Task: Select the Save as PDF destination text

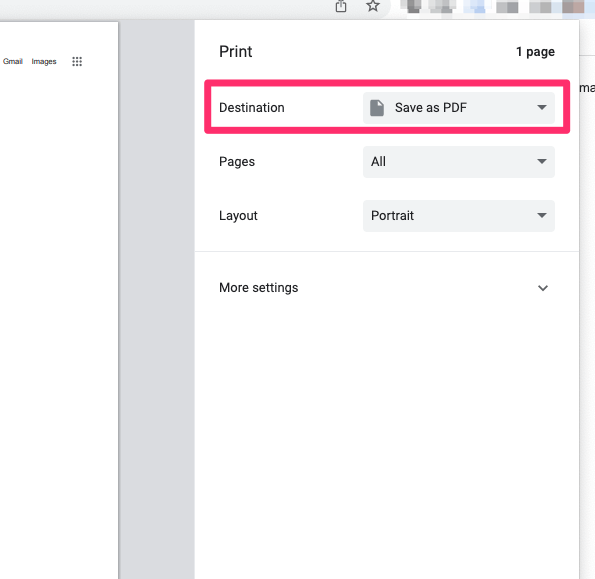Action: point(431,108)
